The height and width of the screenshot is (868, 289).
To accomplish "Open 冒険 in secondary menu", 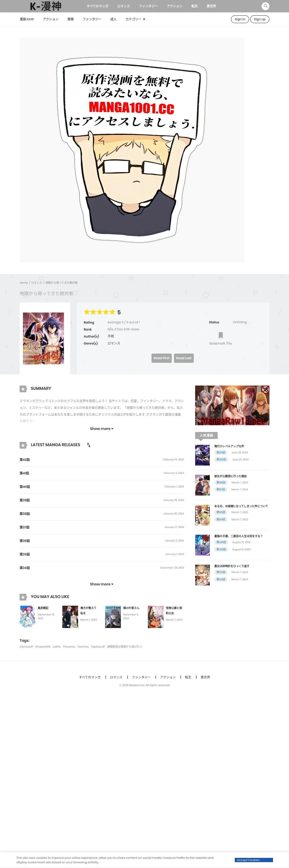I will (x=71, y=19).
